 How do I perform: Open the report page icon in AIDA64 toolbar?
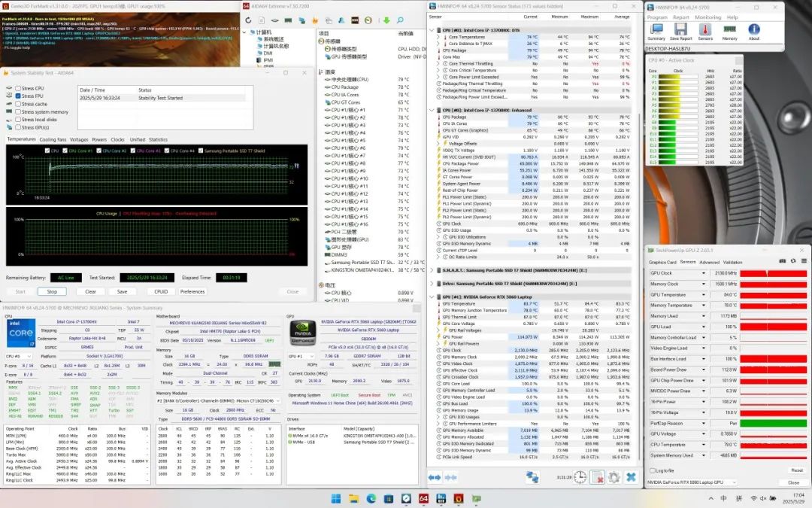pos(262,20)
